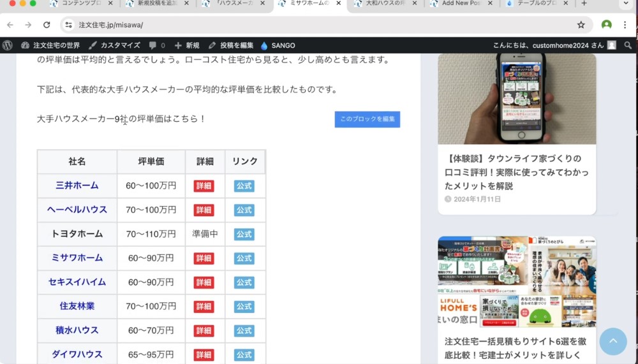Click the 60〜70万円 price cell

click(x=151, y=330)
